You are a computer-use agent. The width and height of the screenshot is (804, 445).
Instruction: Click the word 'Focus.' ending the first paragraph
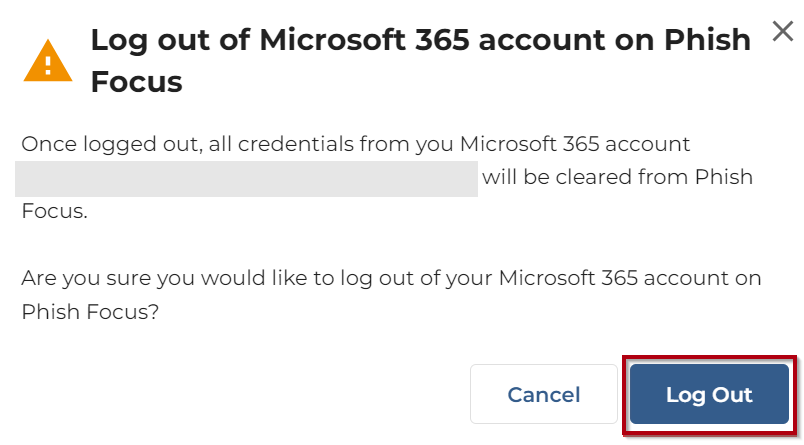coord(54,212)
